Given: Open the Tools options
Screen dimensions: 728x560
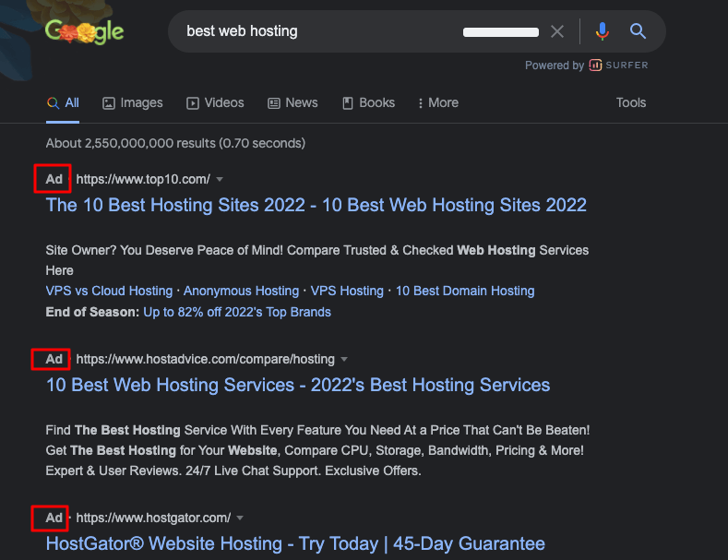Looking at the screenshot, I should [630, 102].
